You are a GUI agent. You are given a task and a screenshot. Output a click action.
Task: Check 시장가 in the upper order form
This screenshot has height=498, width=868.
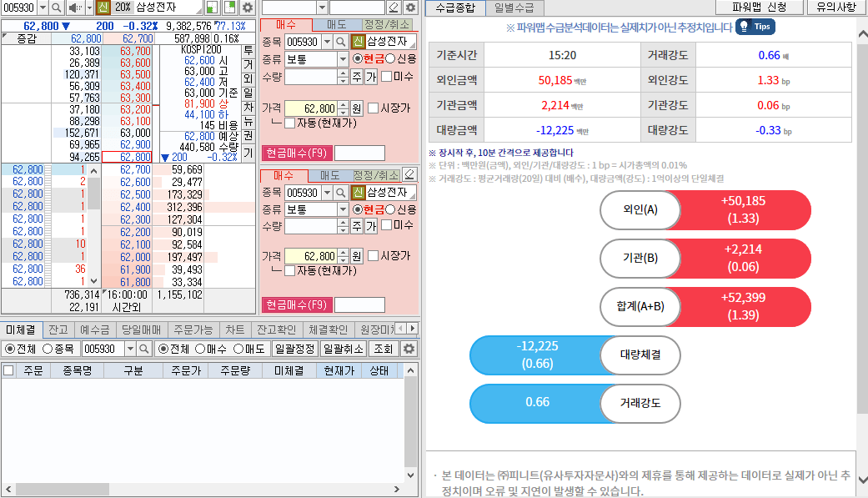coord(373,108)
